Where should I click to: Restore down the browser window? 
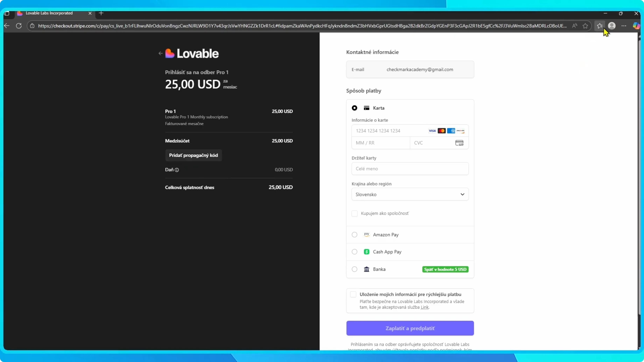tap(621, 13)
